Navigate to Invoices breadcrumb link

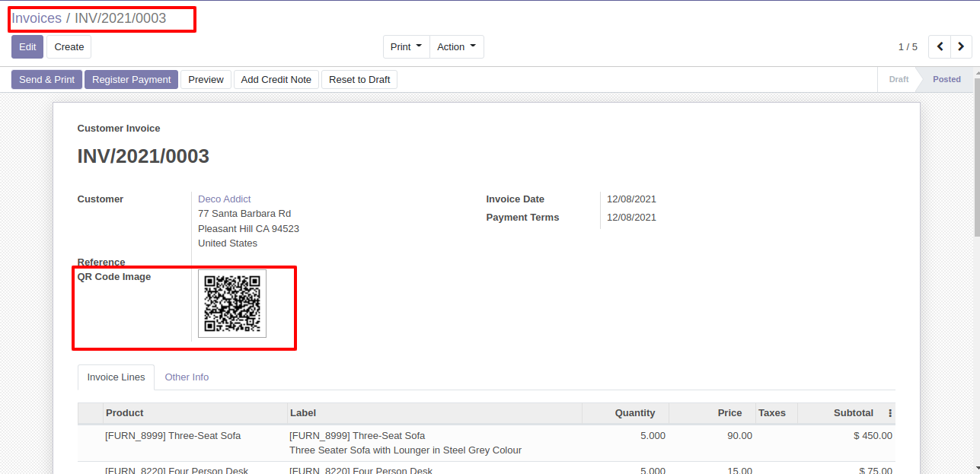pos(37,18)
